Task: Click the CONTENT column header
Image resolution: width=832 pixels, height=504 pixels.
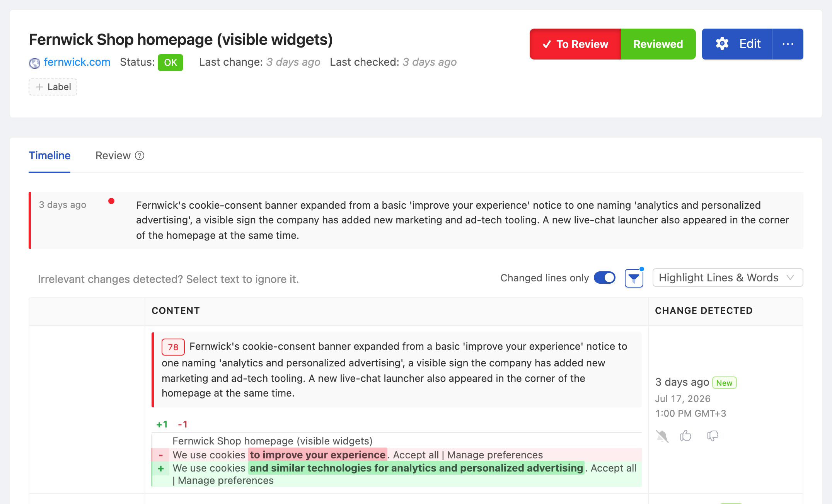Action: tap(176, 311)
